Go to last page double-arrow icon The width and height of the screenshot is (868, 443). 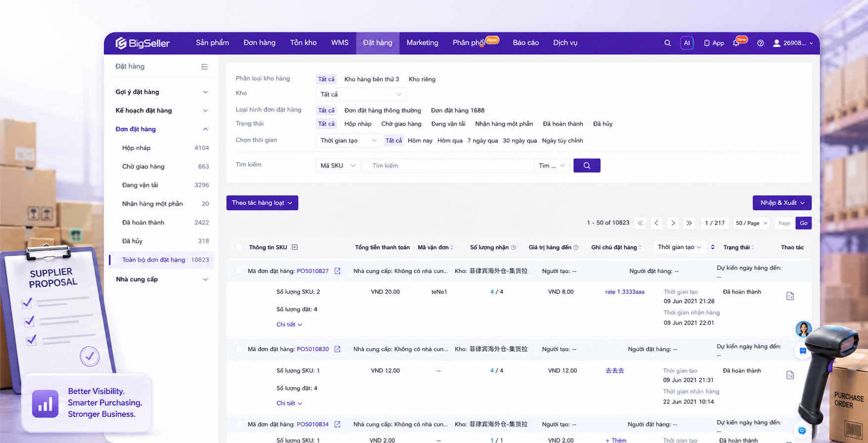point(689,223)
